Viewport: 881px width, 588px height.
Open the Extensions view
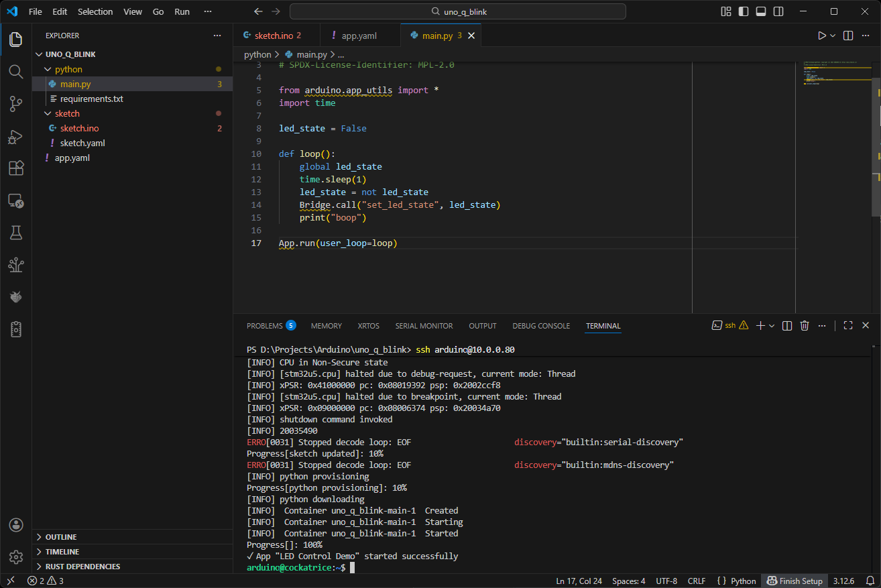[x=16, y=168]
